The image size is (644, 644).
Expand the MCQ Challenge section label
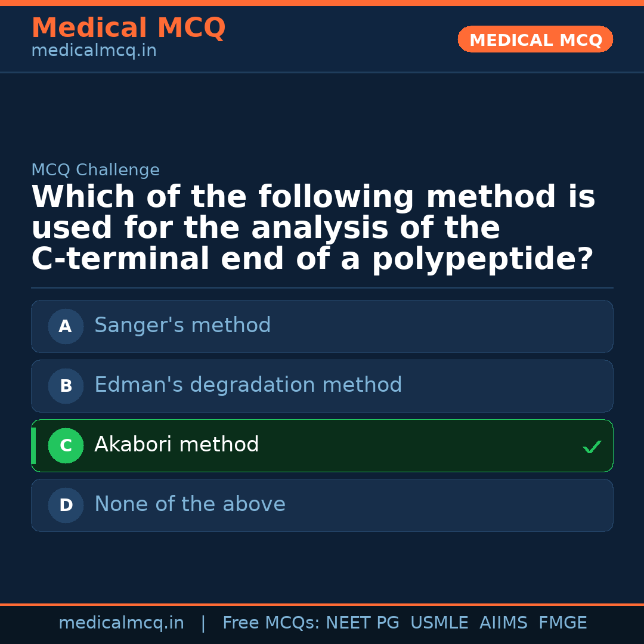pos(95,169)
